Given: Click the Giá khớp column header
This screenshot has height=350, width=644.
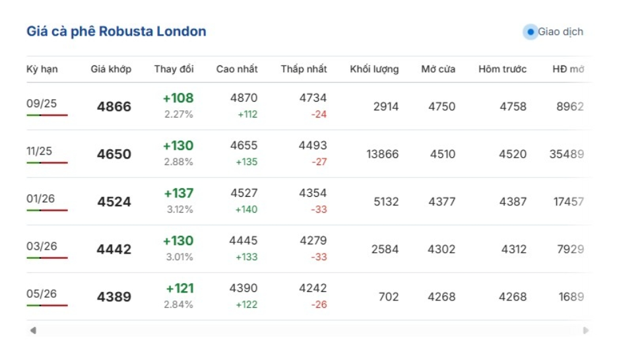Looking at the screenshot, I should pos(111,69).
